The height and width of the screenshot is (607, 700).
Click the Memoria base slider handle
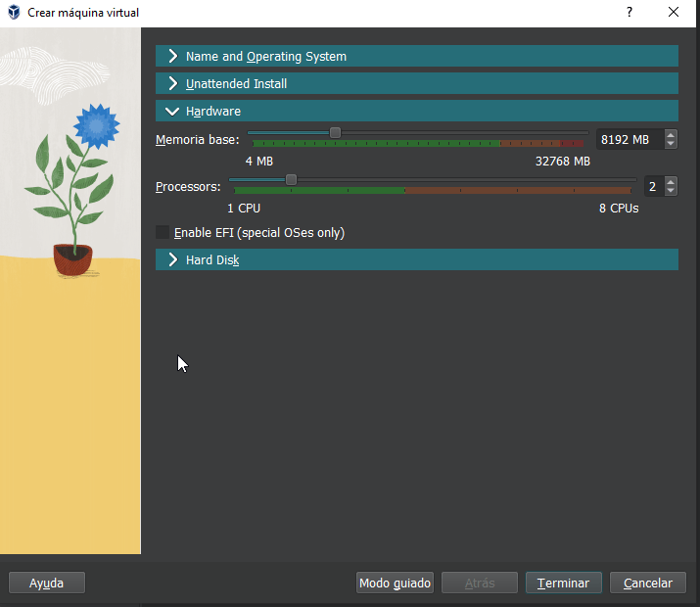click(x=335, y=133)
